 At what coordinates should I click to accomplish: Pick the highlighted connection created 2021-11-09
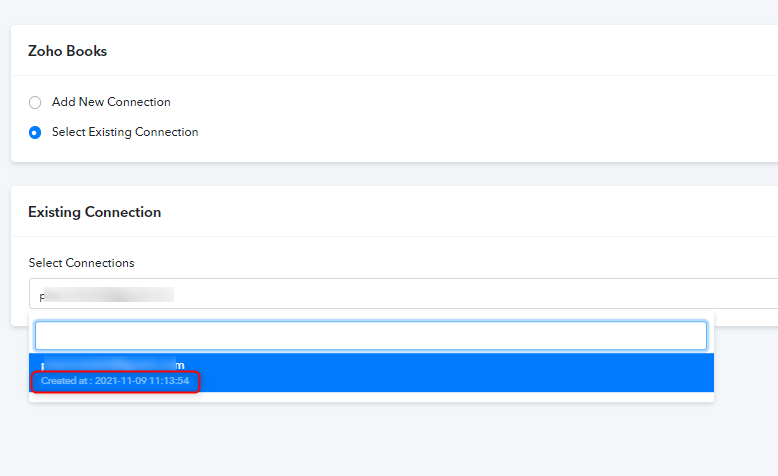coord(371,373)
